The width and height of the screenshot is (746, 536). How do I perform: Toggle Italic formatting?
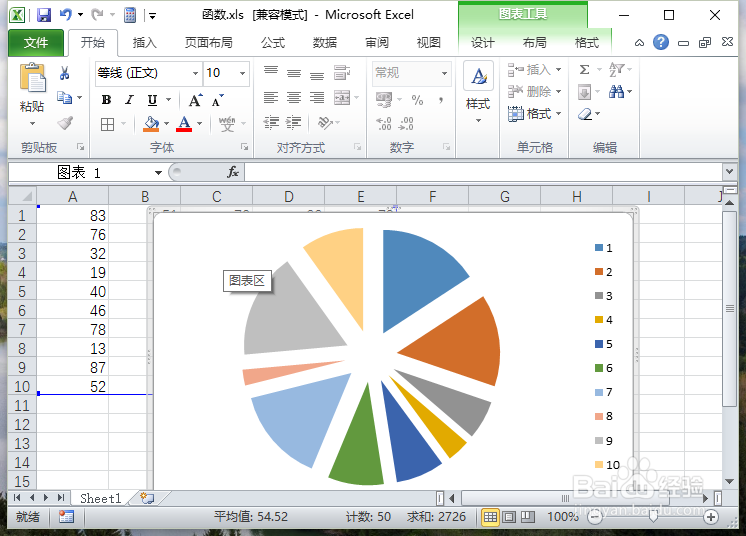coord(129,100)
